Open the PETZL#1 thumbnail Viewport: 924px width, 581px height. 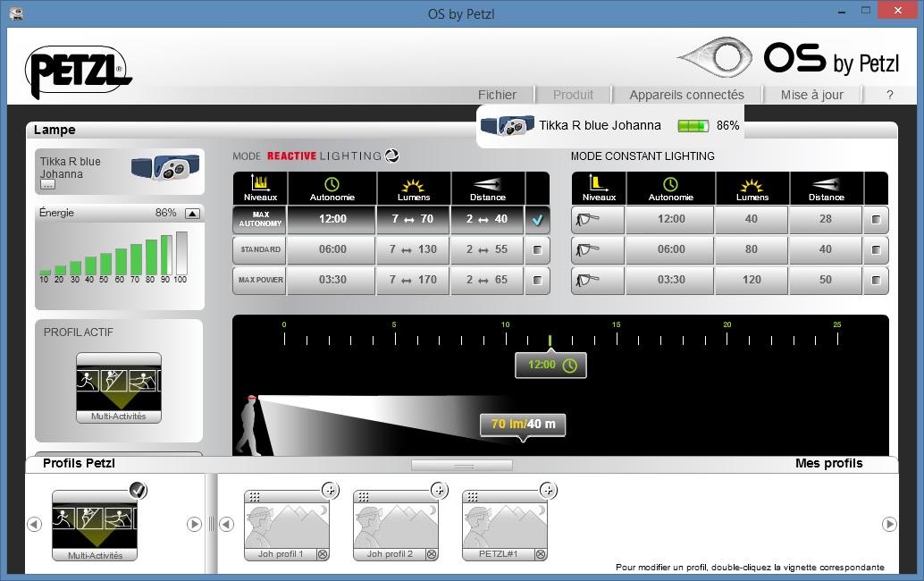pyautogui.click(x=504, y=525)
